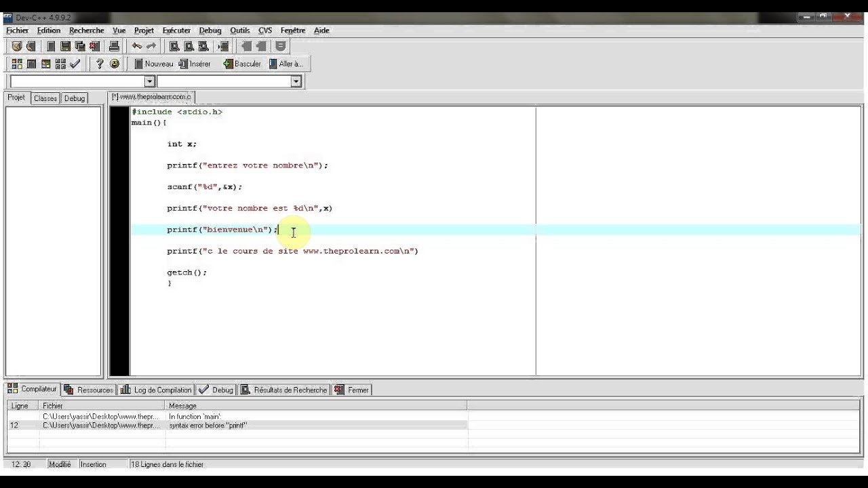Click the Debug checkmark icon

pyautogui.click(x=75, y=64)
